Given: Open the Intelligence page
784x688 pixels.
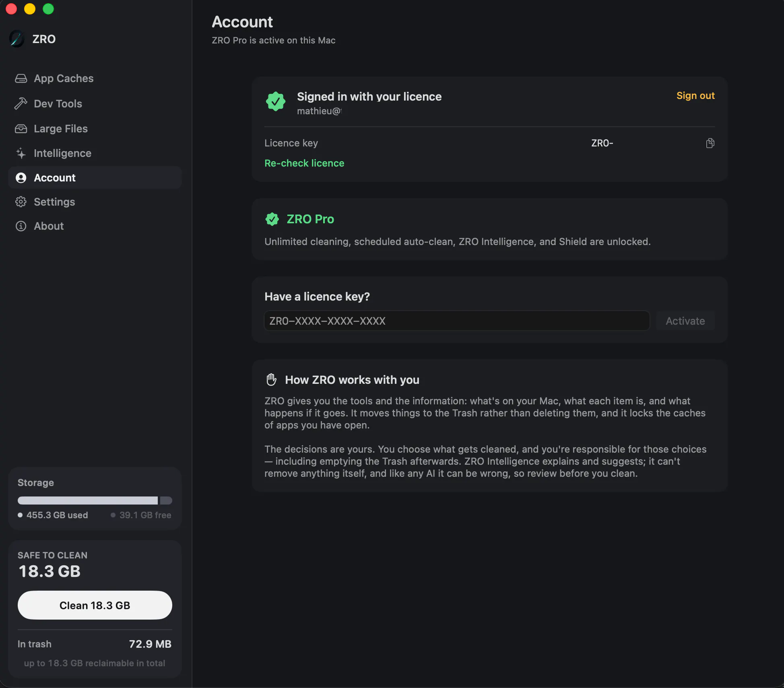Looking at the screenshot, I should pos(95,153).
